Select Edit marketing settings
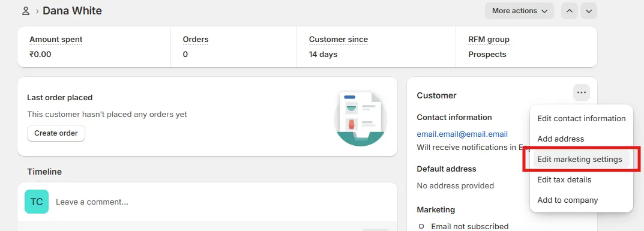Image resolution: width=644 pixels, height=231 pixels. tap(581, 159)
